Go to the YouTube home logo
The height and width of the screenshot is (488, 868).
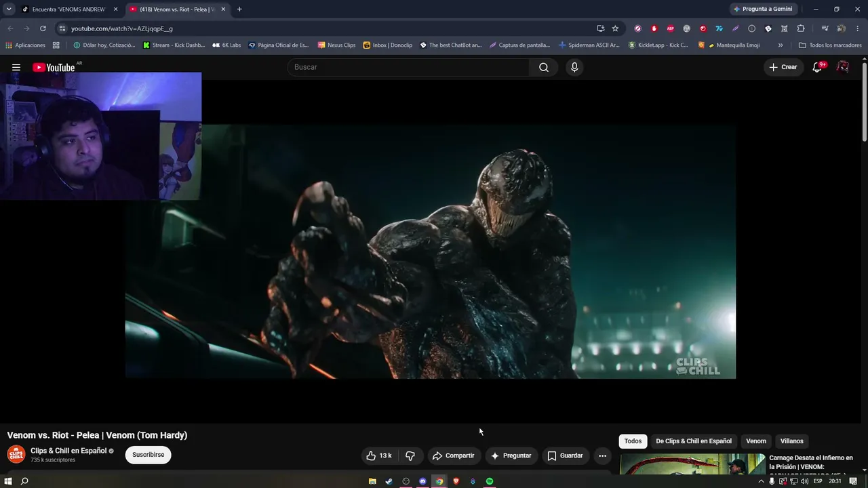click(54, 67)
